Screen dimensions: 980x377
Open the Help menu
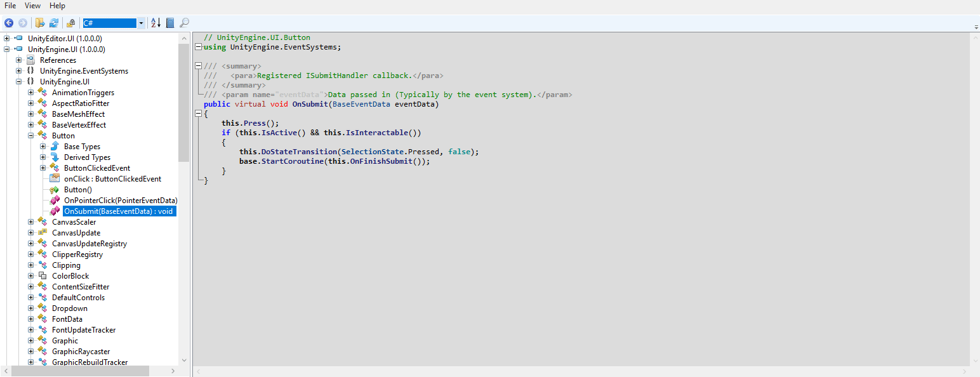coord(57,6)
